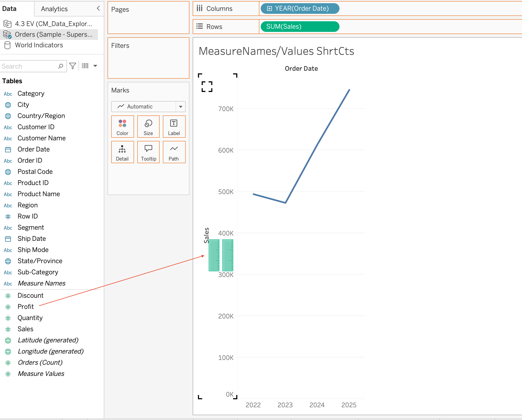The height and width of the screenshot is (420, 522).
Task: Click the view-as-list icon beside search
Action: 85,66
